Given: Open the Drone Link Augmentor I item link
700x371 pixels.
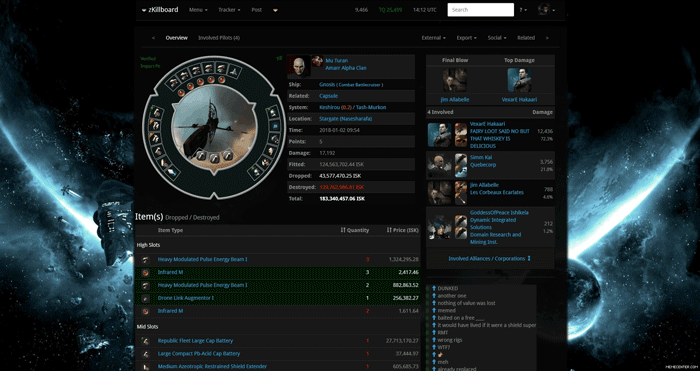Looking at the screenshot, I should click(x=186, y=298).
